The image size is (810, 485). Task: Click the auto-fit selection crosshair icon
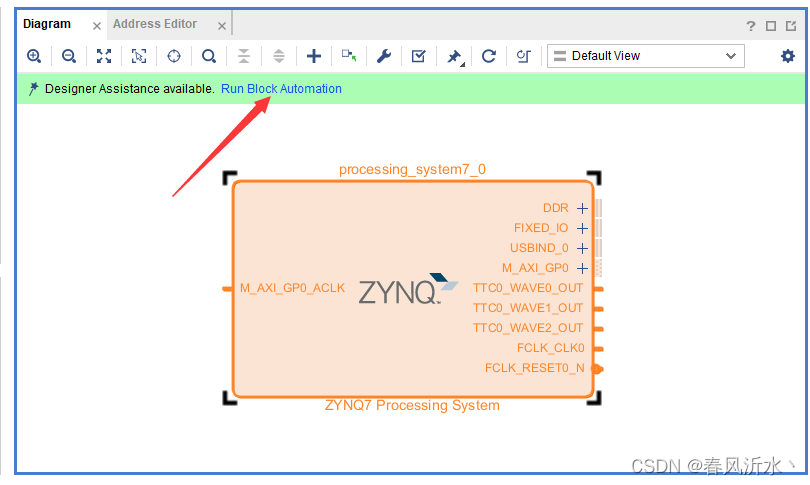point(174,56)
